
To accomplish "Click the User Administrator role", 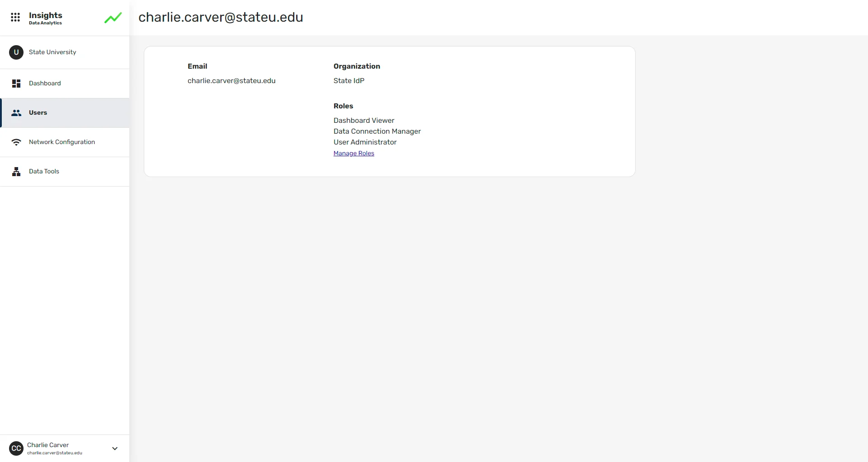I will pos(365,142).
